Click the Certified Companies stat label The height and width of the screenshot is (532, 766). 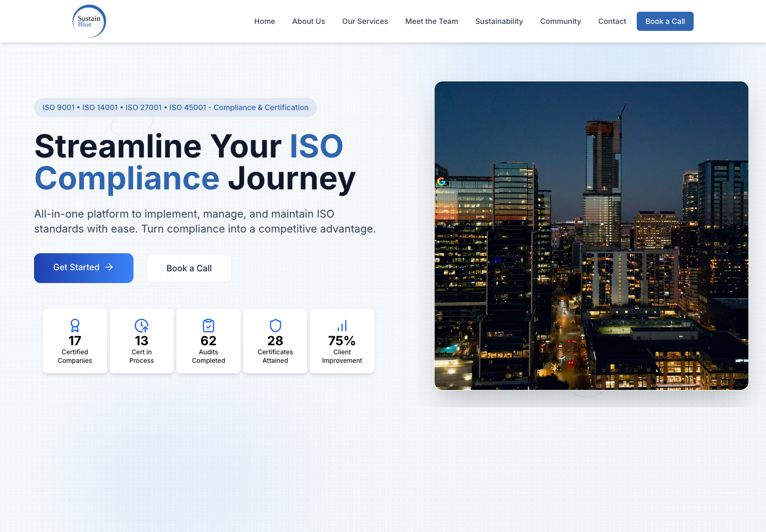pos(75,356)
